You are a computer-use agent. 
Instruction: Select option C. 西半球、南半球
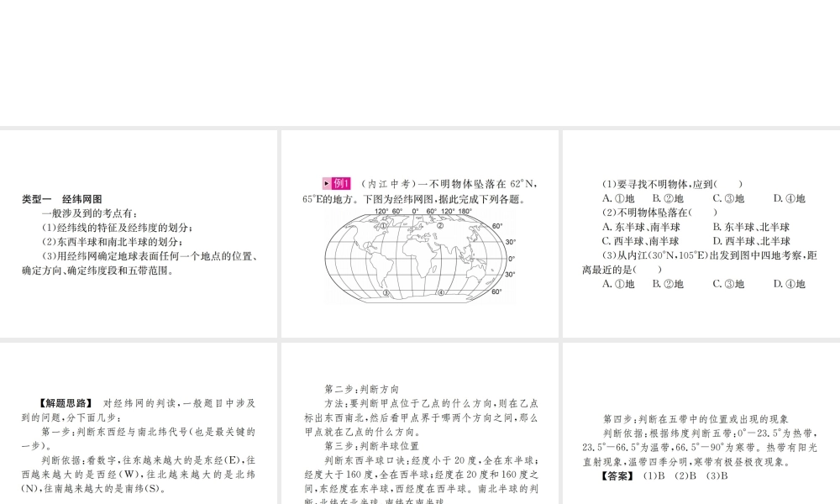[641, 242]
